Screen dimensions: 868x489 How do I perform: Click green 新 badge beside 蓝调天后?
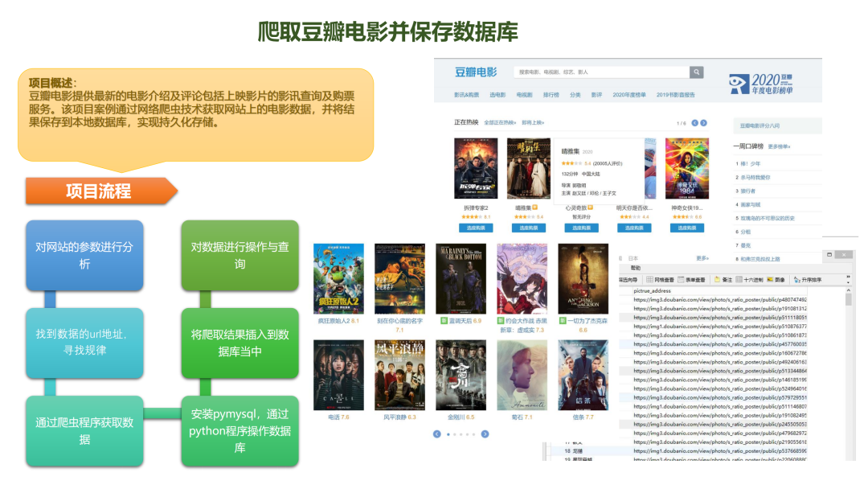point(444,321)
